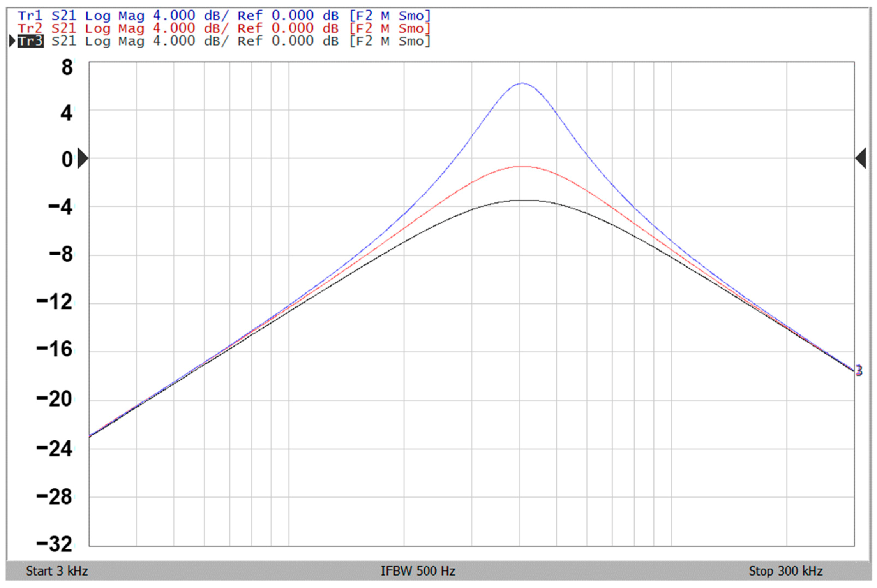
Task: Click the highlighted Tr3 trace label
Action: point(30,41)
